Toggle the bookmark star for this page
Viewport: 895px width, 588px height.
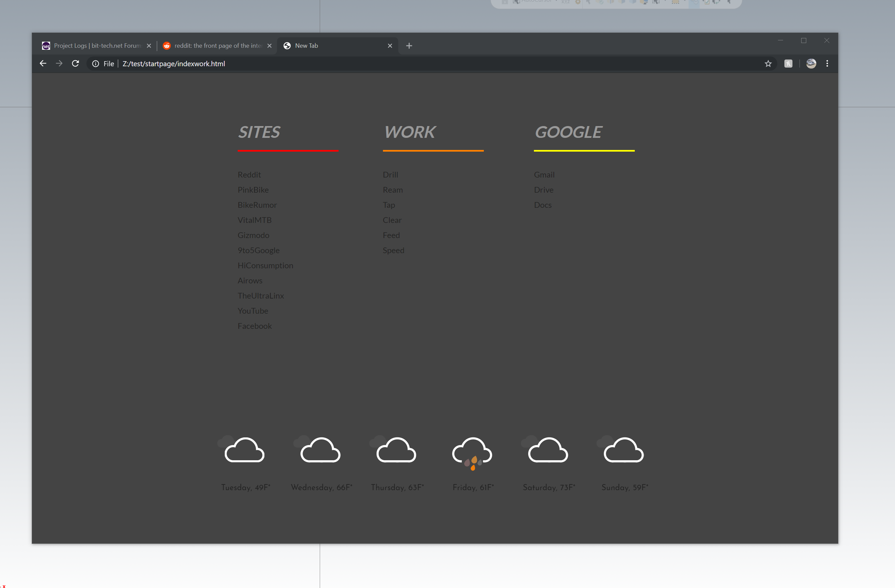(x=768, y=63)
